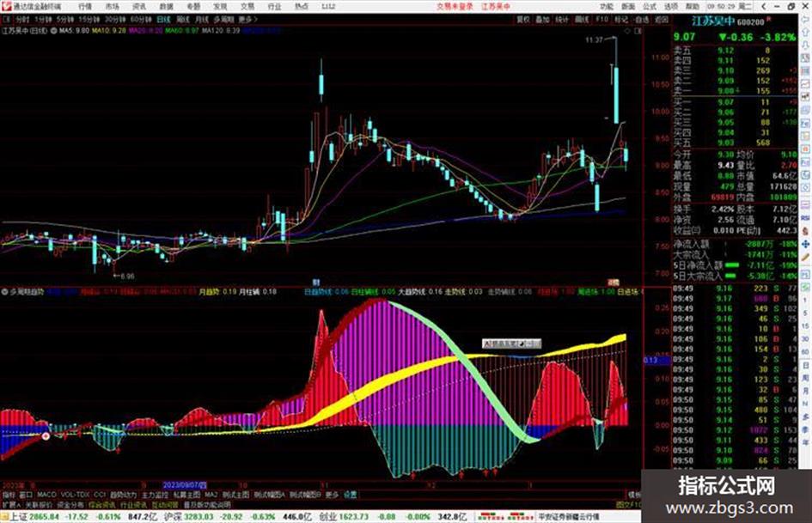Select the MACD indicator tab
812x523 pixels.
46,495
